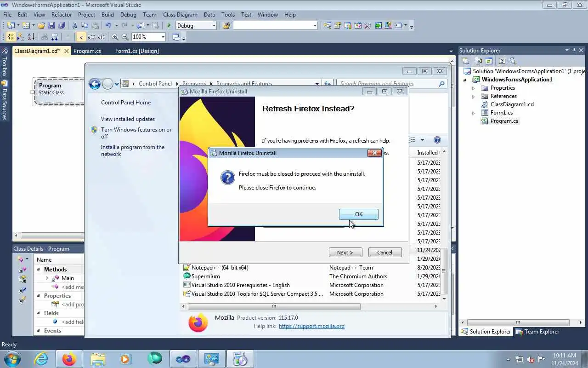Click OK in the Firefox Uninstall dialog
588x368 pixels.
(x=358, y=214)
